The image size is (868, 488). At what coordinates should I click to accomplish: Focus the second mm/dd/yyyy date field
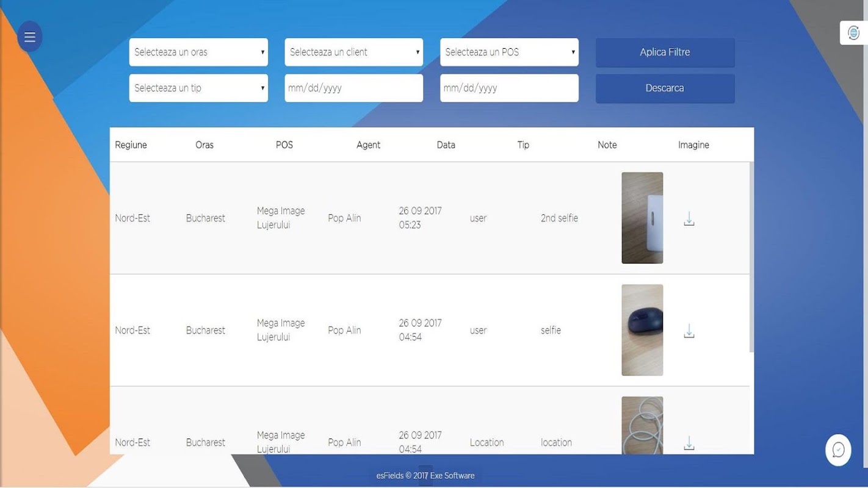(509, 88)
